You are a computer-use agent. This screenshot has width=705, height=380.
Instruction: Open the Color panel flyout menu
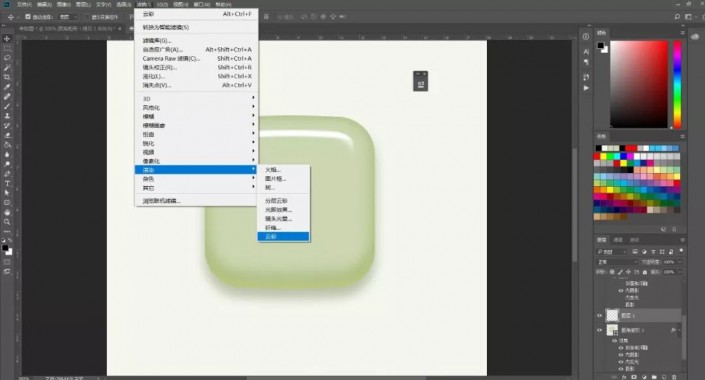pos(682,33)
